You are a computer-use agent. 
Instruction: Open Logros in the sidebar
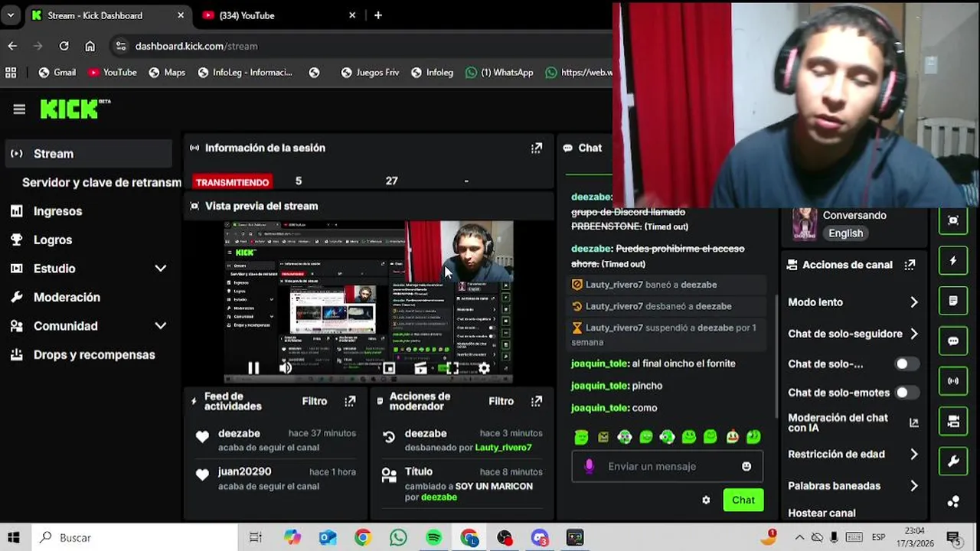53,240
